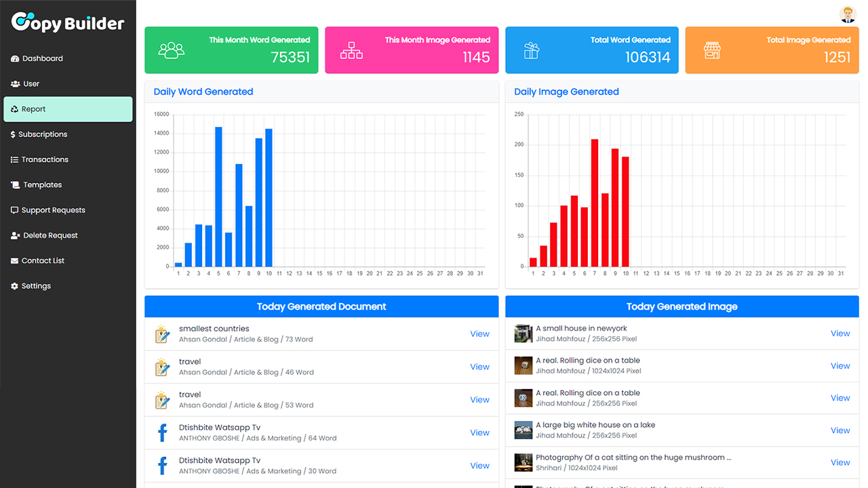Open Settings in the sidebar
Image resolution: width=868 pixels, height=488 pixels.
tap(36, 286)
